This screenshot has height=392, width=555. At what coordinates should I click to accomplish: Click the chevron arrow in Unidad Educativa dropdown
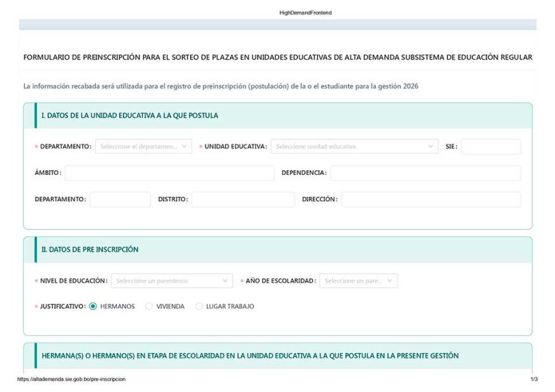tap(430, 147)
